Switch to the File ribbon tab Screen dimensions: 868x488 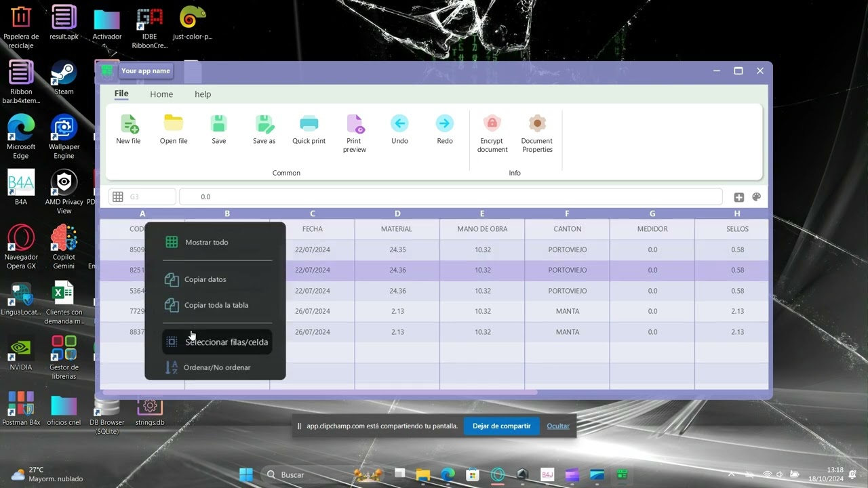(121, 94)
